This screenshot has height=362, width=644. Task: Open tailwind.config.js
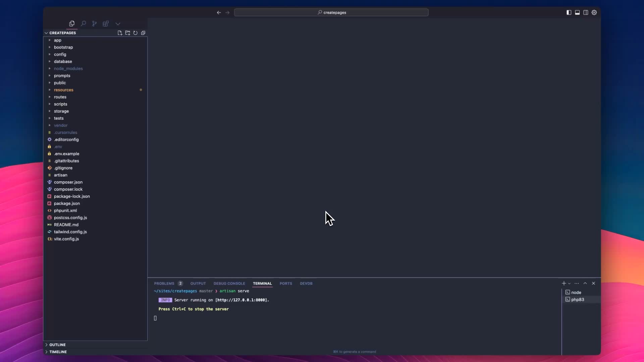[x=95, y=232]
